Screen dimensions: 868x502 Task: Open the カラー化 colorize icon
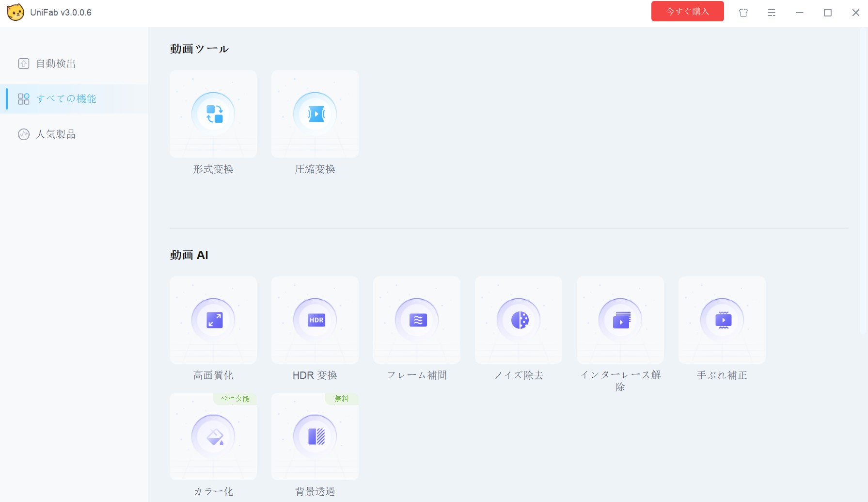pos(213,437)
